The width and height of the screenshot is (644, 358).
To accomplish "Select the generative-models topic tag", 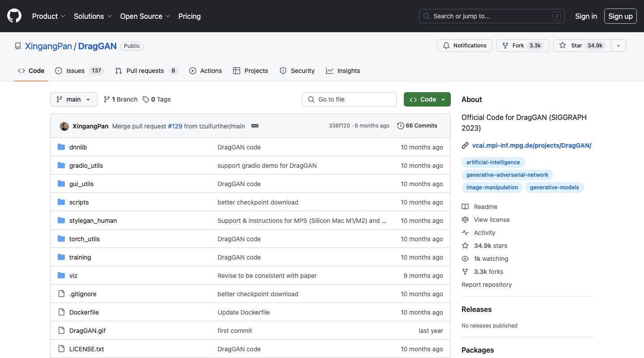I will tap(555, 188).
